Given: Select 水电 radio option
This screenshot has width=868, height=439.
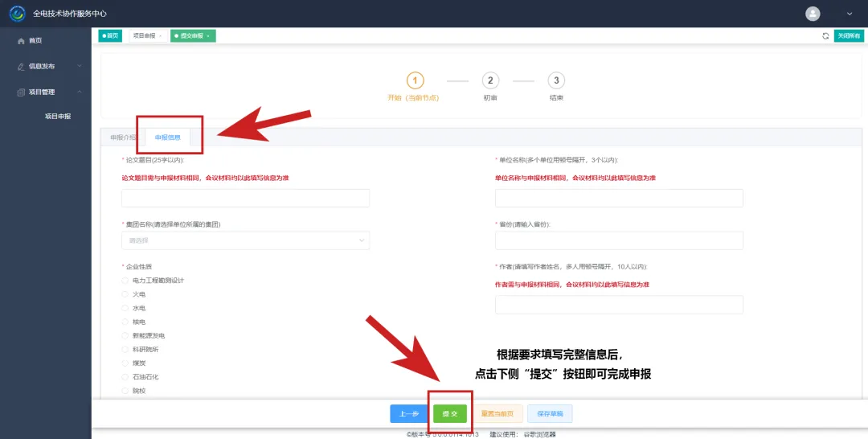Looking at the screenshot, I should (x=125, y=309).
